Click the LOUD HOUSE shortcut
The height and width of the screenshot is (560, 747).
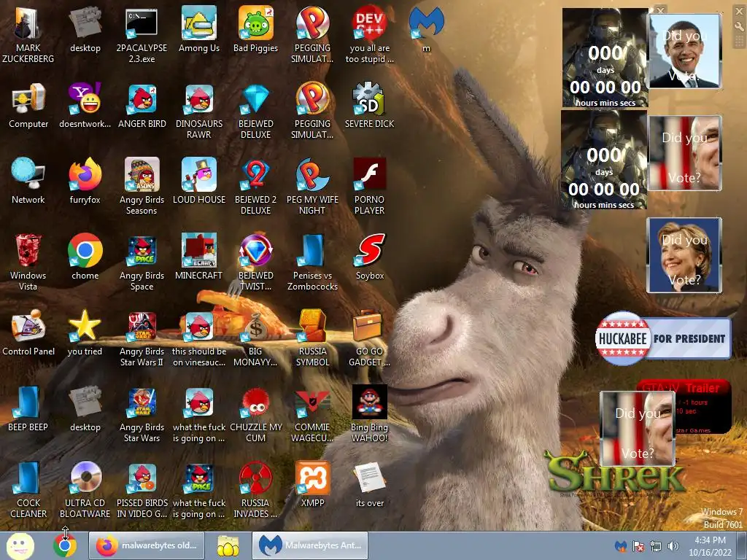point(198,181)
